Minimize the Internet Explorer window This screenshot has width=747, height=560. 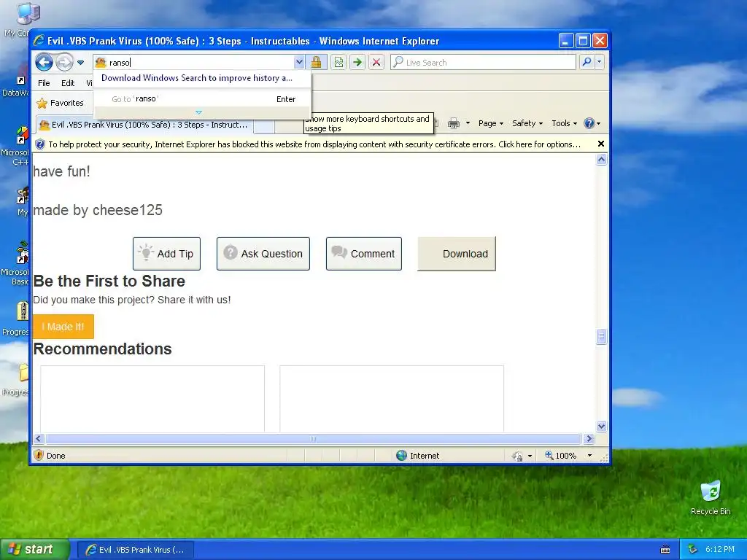[565, 41]
